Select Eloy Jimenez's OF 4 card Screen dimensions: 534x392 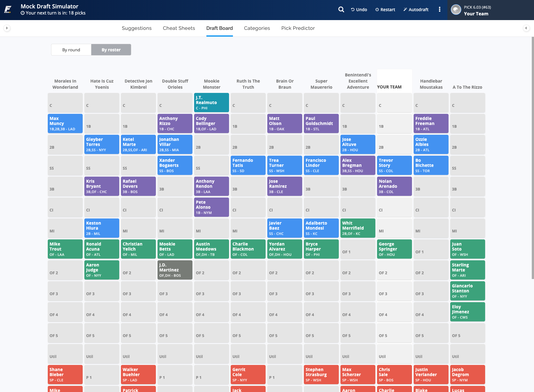[x=468, y=312]
